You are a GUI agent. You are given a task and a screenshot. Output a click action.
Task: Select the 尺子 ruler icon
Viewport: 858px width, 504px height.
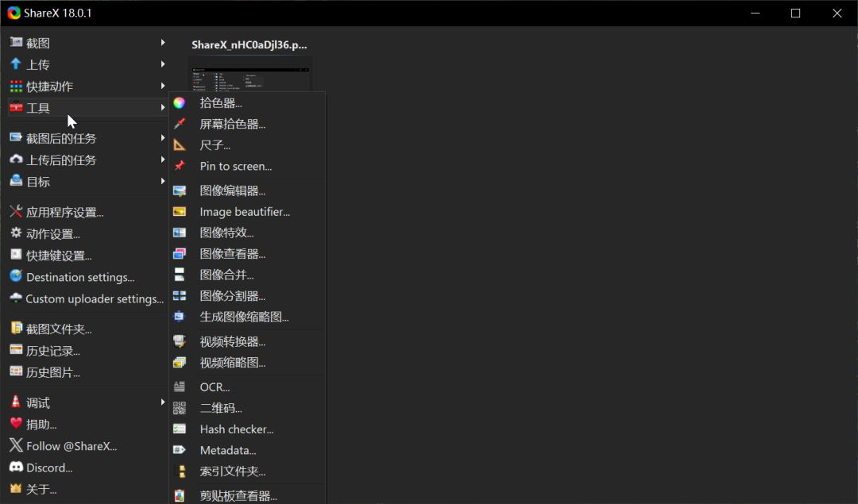coord(180,145)
